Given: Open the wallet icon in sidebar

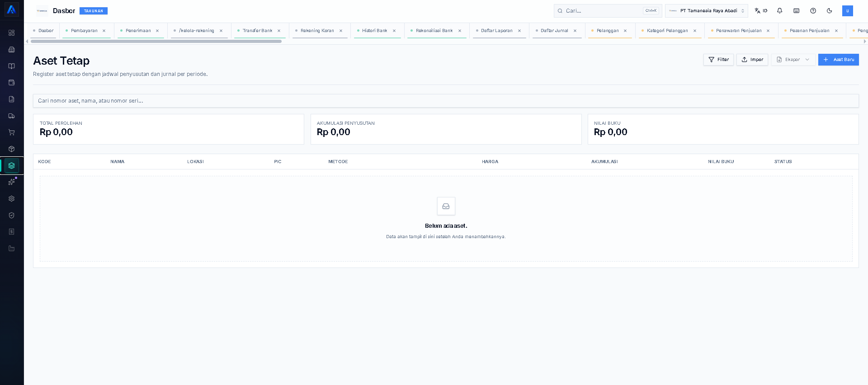Looking at the screenshot, I should point(12,83).
